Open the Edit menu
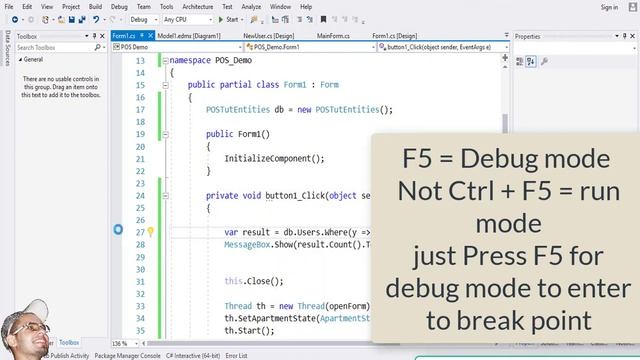This screenshot has width=640, height=360. click(x=27, y=7)
